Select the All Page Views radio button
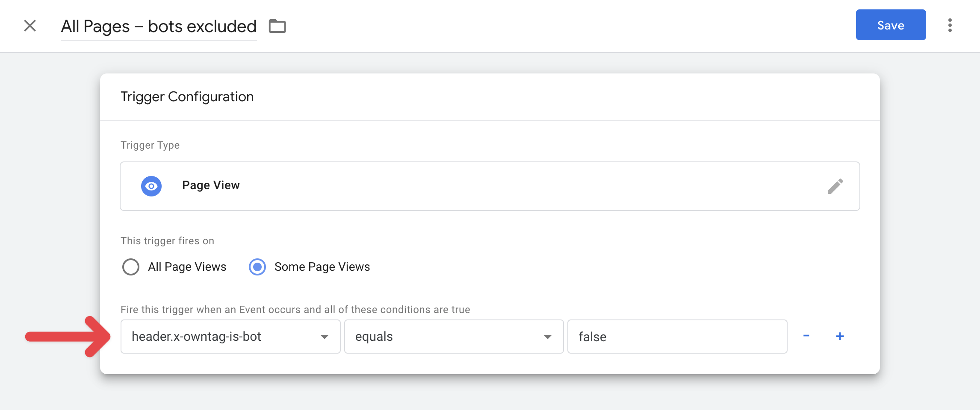Screen dimensions: 980x410 pyautogui.click(x=131, y=267)
